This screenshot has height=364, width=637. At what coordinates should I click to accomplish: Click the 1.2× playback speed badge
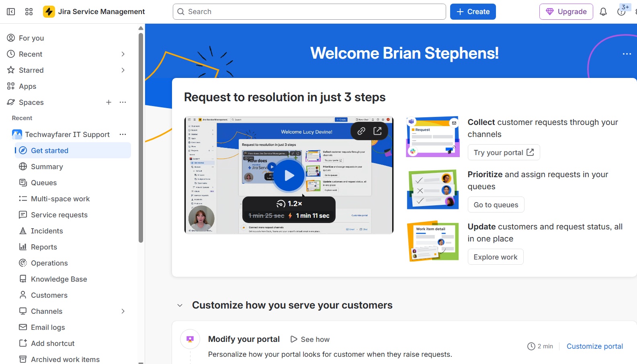[289, 204]
